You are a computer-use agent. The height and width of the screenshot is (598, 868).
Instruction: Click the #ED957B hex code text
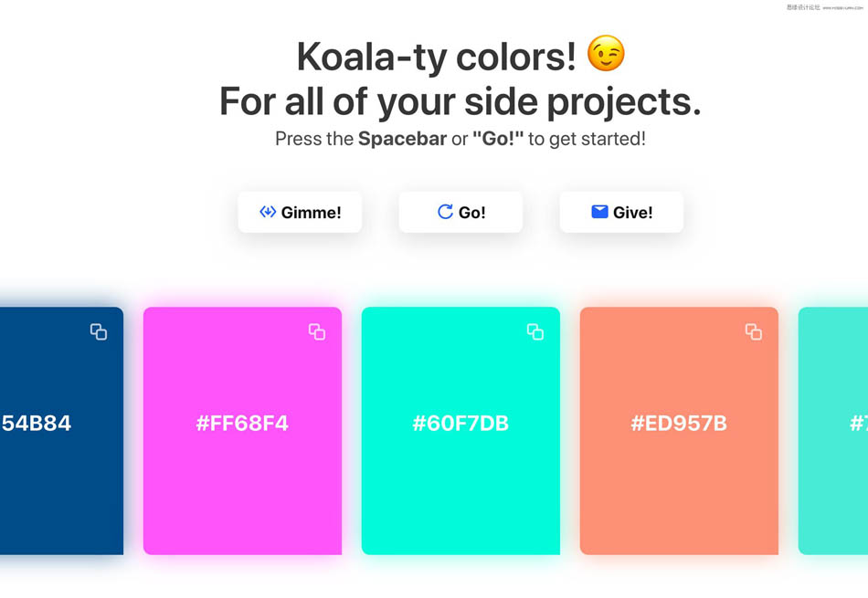pyautogui.click(x=679, y=424)
